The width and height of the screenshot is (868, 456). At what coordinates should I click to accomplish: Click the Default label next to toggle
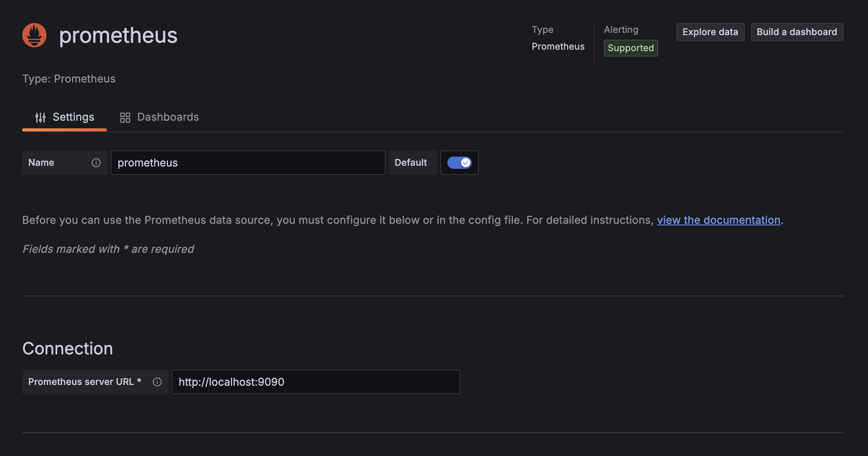411,163
